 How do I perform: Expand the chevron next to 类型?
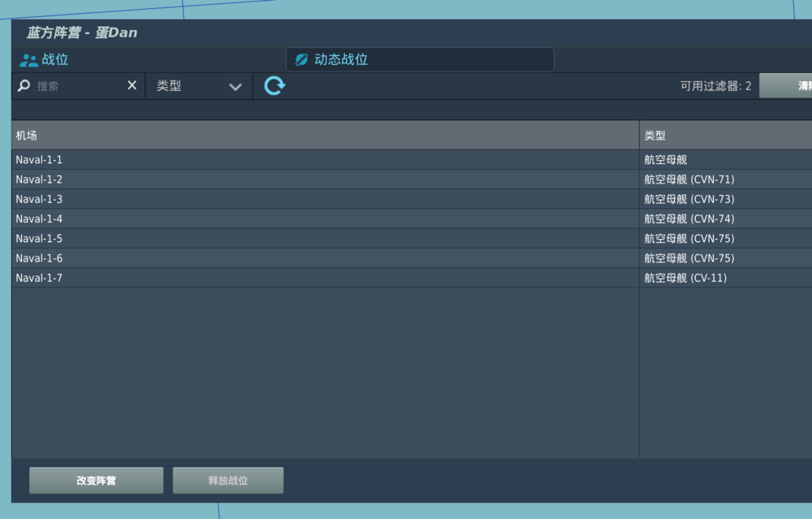pos(235,85)
